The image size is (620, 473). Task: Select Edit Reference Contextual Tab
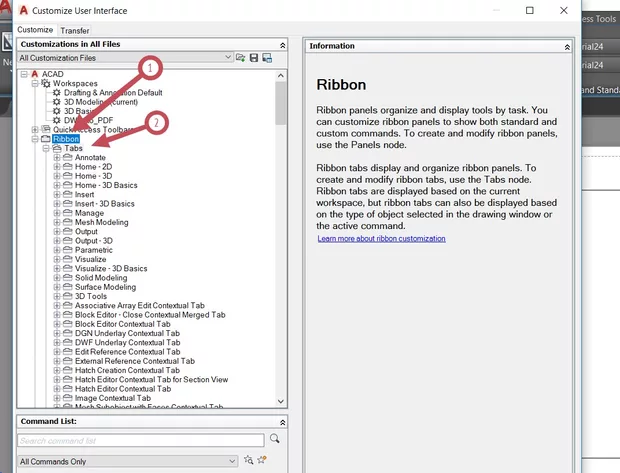[127, 352]
